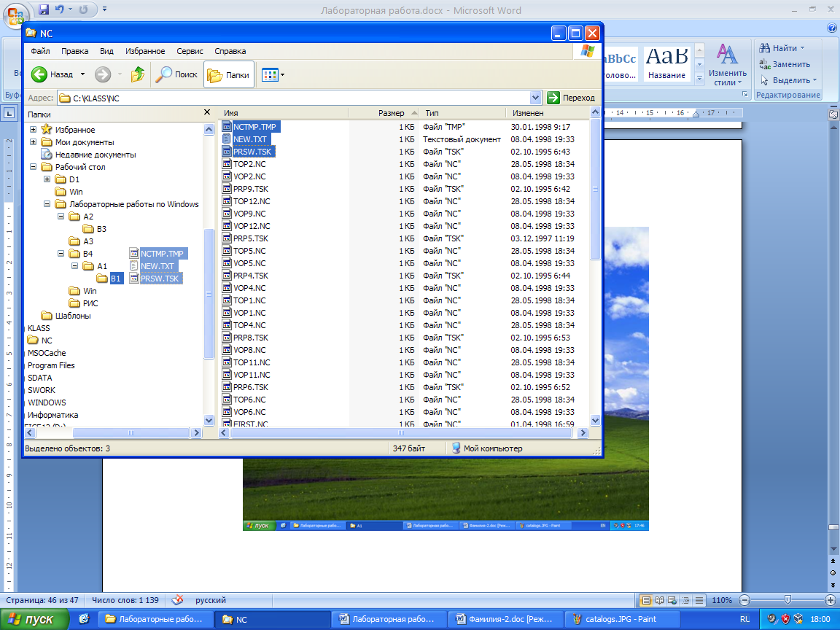
Task: Select Program Files in the folder tree
Action: click(51, 365)
